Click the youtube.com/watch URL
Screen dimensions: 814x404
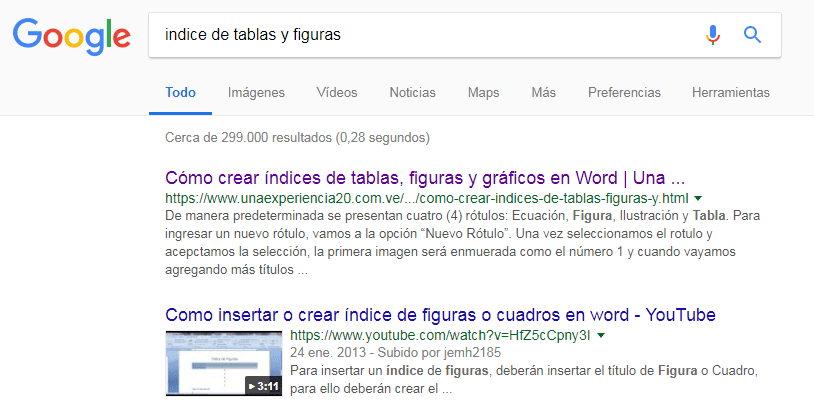click(440, 335)
